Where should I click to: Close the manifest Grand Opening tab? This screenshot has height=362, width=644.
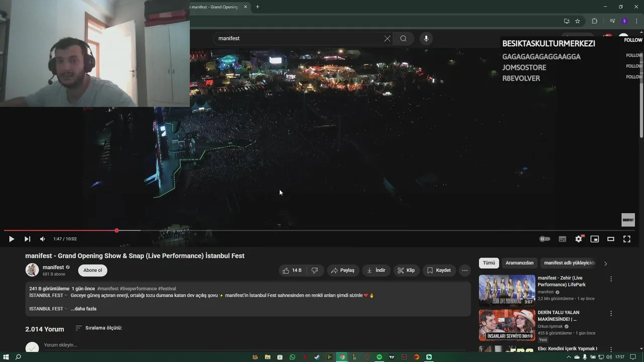coord(246,7)
